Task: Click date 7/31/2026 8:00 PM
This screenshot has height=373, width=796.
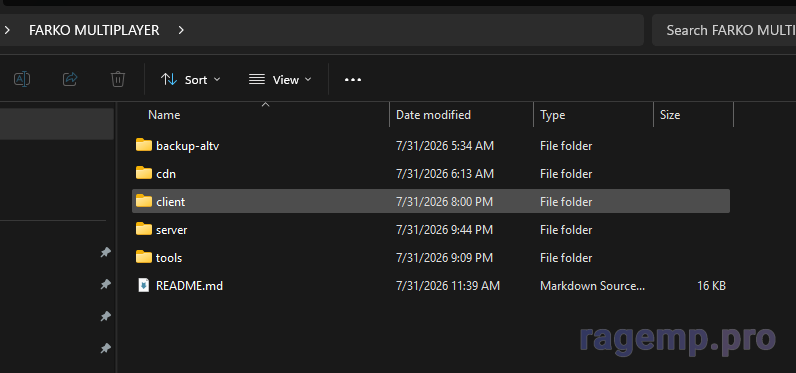Action: 444,202
